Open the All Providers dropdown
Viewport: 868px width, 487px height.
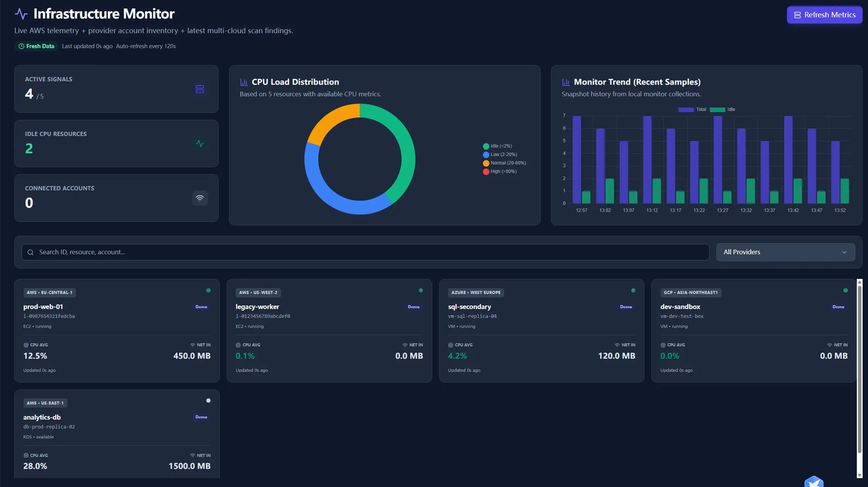coord(785,252)
